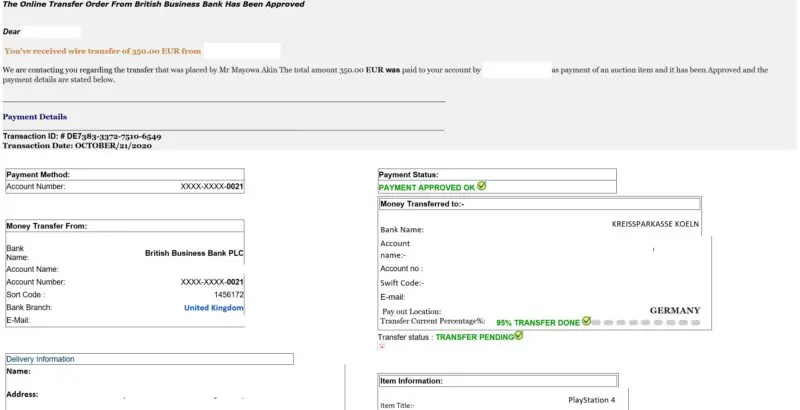The width and height of the screenshot is (800, 410).
Task: Click the British Business Bank PLC name
Action: (x=194, y=253)
